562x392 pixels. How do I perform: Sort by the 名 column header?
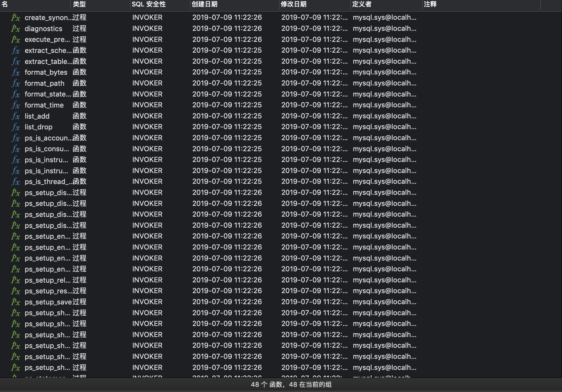(5, 4)
